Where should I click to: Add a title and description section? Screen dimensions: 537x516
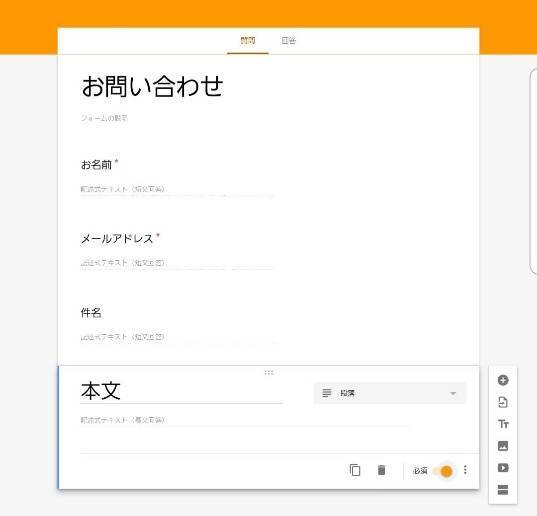[x=503, y=424]
